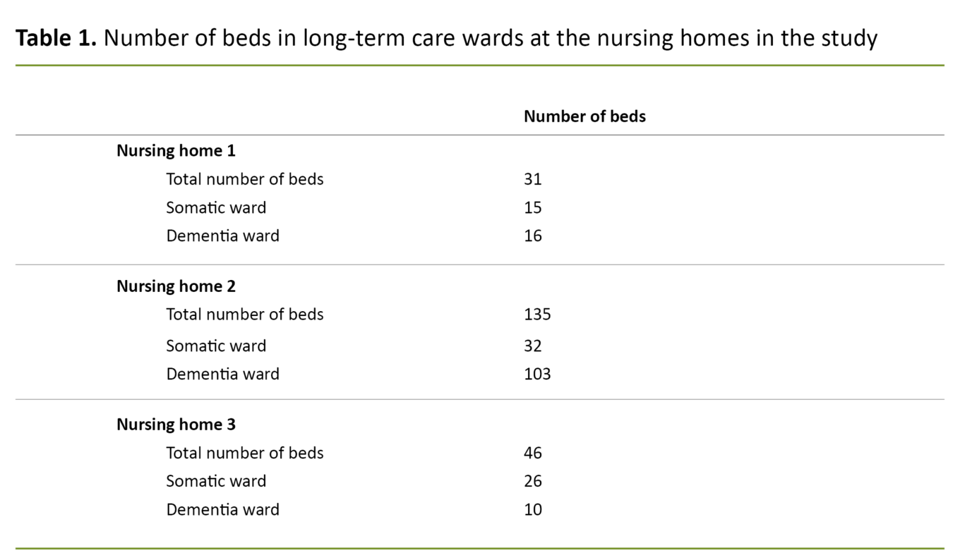Click "Total number of beds" under Nursing home 1

click(245, 179)
